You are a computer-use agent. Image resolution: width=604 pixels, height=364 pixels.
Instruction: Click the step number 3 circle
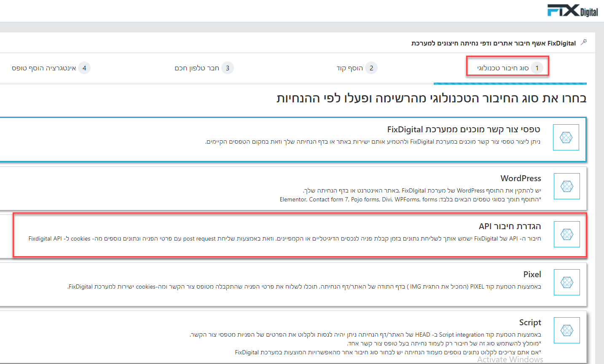[228, 68]
